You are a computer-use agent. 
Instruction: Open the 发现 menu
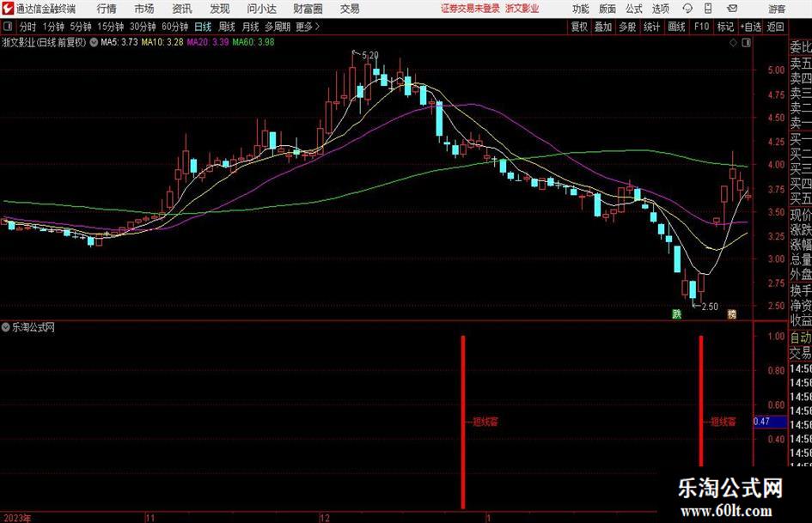click(x=220, y=9)
